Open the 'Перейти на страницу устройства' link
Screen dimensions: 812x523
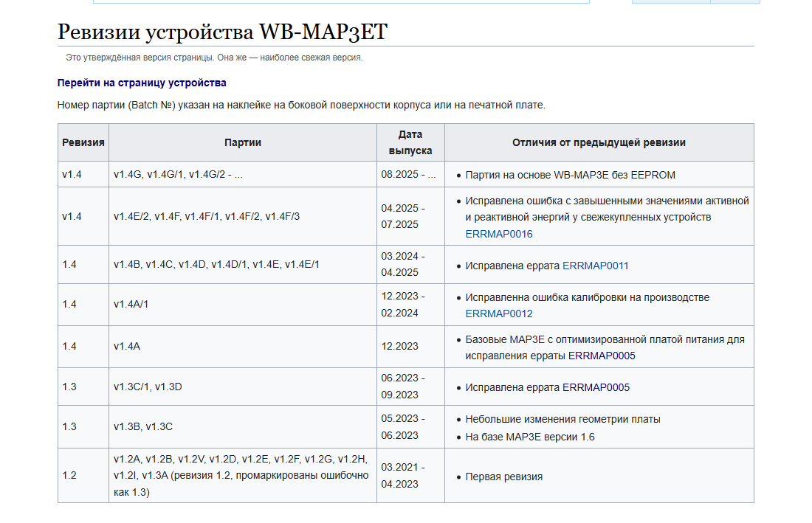pos(142,83)
